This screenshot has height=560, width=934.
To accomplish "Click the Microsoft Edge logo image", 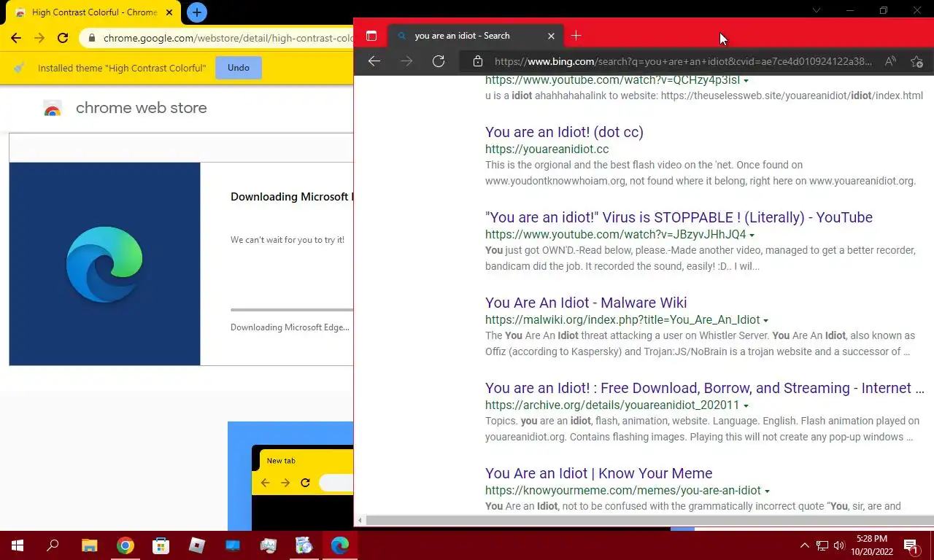I will tap(104, 264).
